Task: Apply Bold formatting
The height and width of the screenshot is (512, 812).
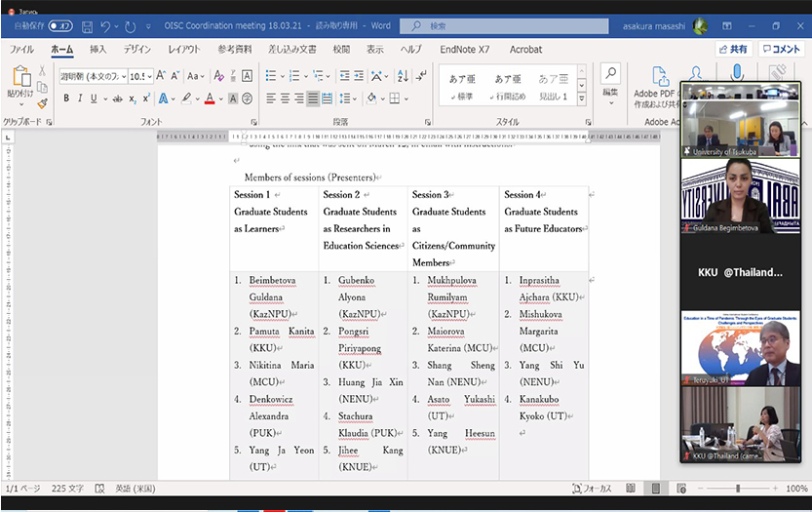Action: 66,98
